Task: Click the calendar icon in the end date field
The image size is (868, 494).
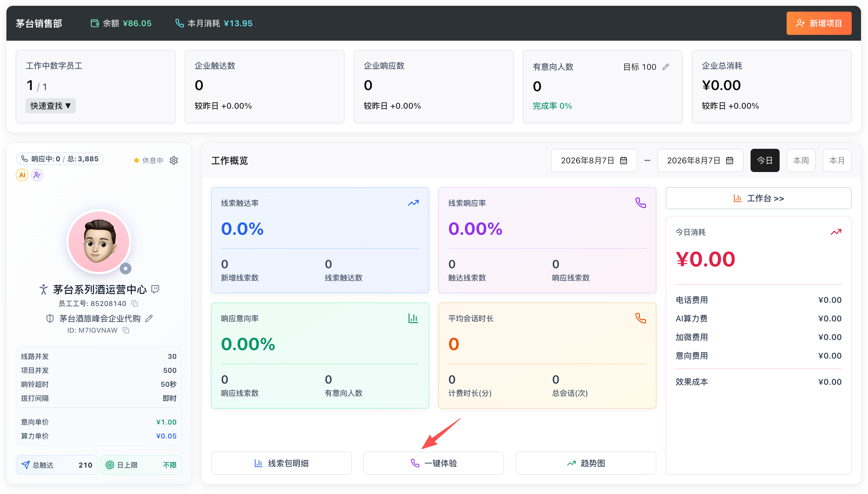Action: tap(730, 160)
